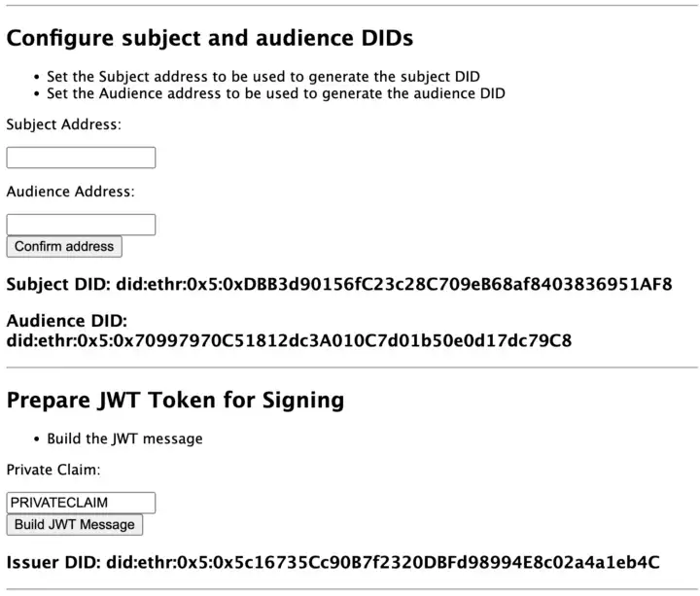Click the Subject Address input field
Screen dimensions: 700x596
pos(81,158)
